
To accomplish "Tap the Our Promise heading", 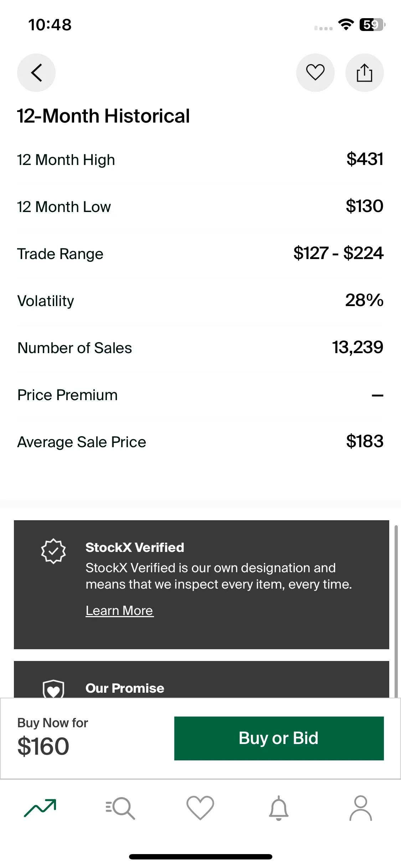I will click(x=125, y=688).
